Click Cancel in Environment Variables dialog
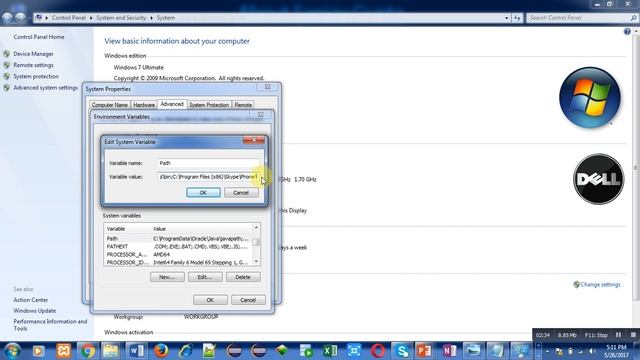The width and height of the screenshot is (640, 360). click(248, 300)
